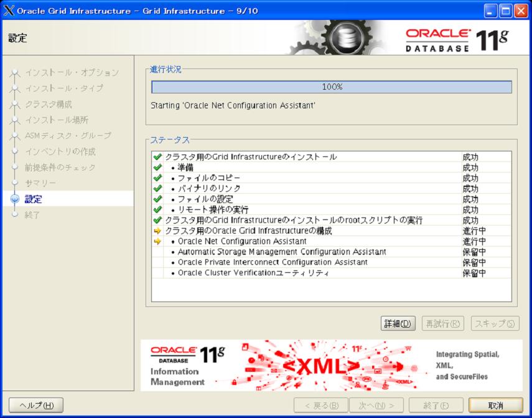Click the X window icon in title bar
The height and width of the screenshot is (418, 532).
point(9,11)
